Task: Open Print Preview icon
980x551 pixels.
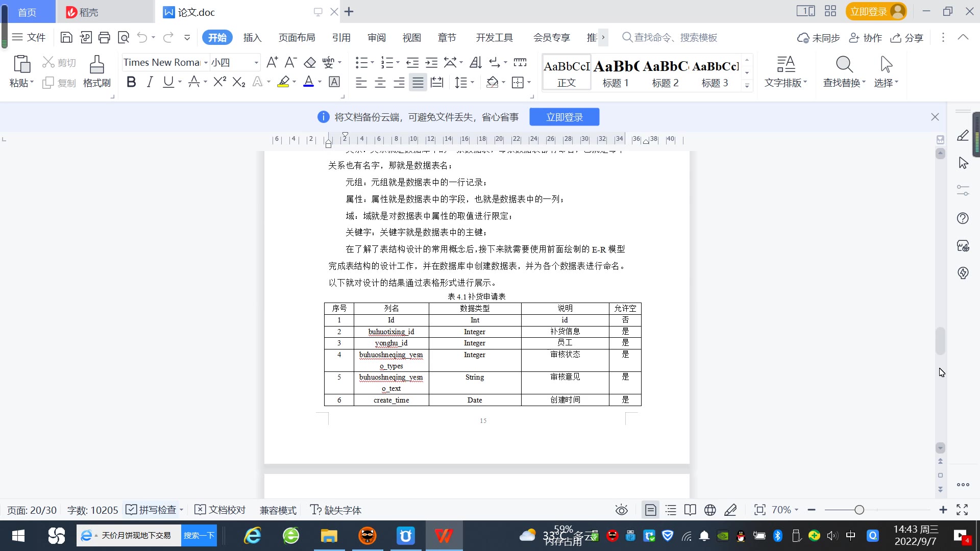Action: 124,37
